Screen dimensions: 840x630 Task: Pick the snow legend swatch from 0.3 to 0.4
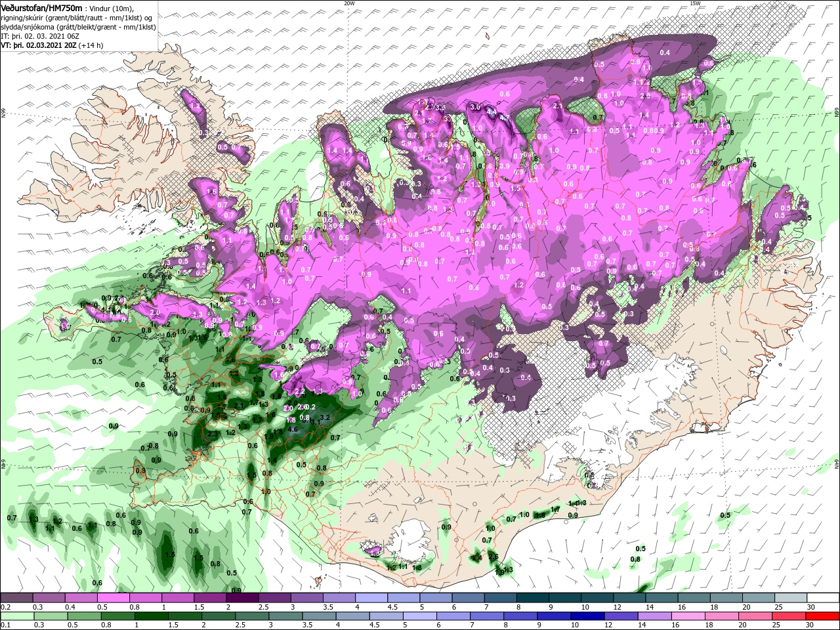tap(49, 598)
